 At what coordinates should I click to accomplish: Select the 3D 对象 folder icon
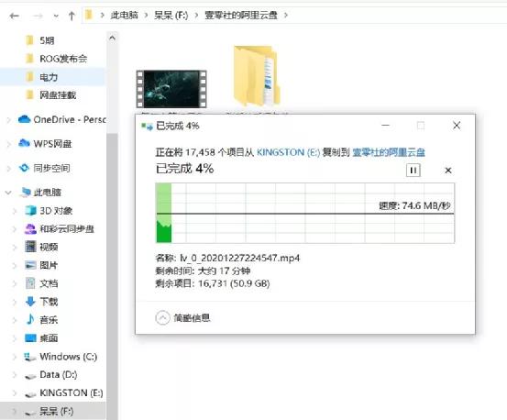click(x=31, y=211)
